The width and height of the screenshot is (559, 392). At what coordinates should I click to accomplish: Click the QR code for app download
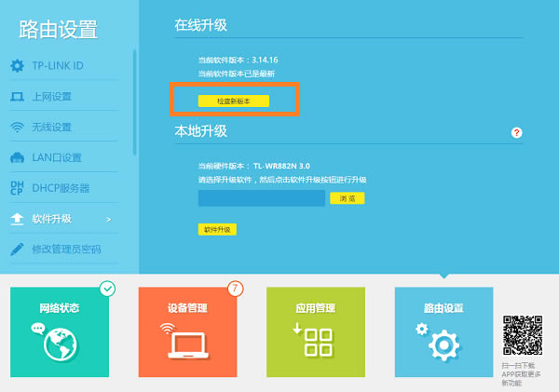click(x=523, y=335)
